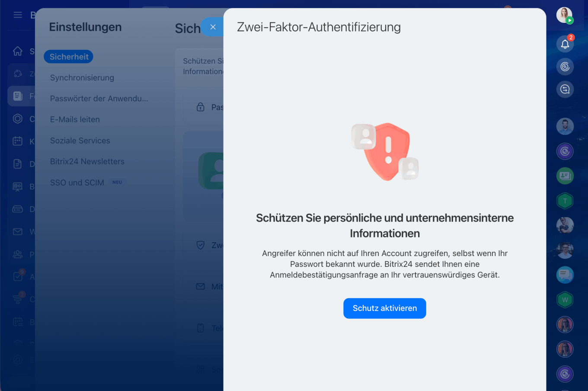Image resolution: width=588 pixels, height=391 pixels.
Task: Select the Sicherheit settings tab
Action: point(68,56)
